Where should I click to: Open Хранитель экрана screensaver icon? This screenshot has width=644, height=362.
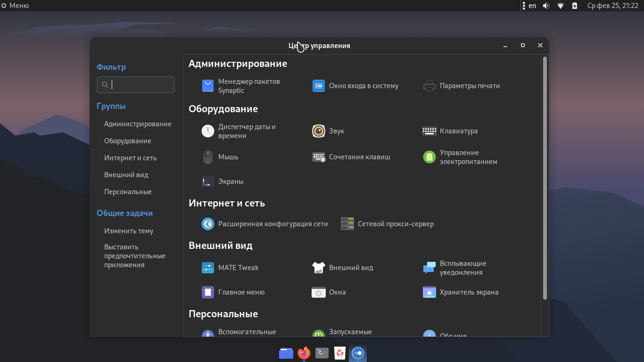pos(429,292)
